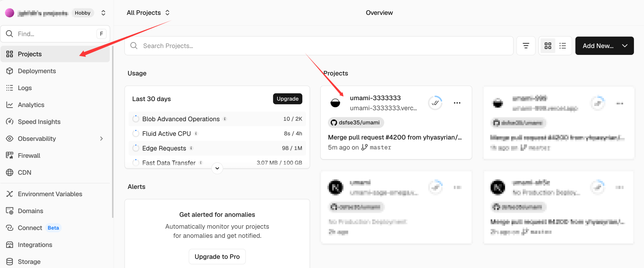Switch to list view
This screenshot has height=268, width=644.
point(563,46)
